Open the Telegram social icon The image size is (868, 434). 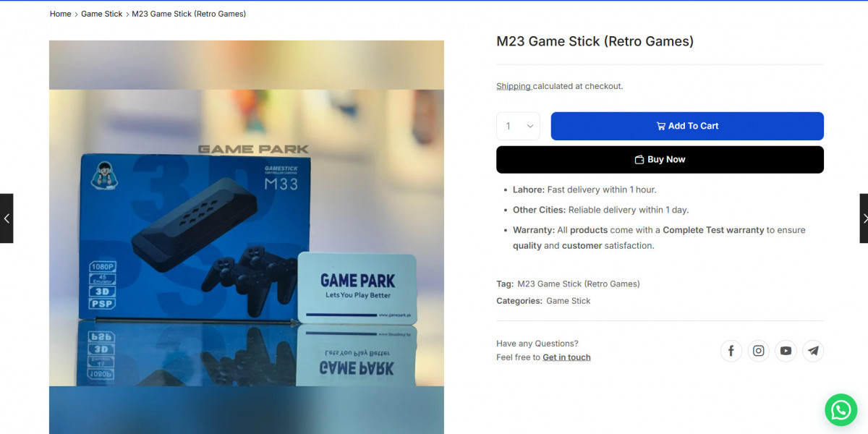pos(813,351)
